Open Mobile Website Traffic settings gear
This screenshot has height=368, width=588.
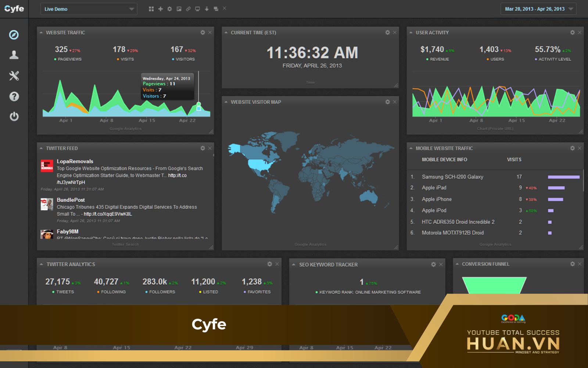(x=572, y=148)
